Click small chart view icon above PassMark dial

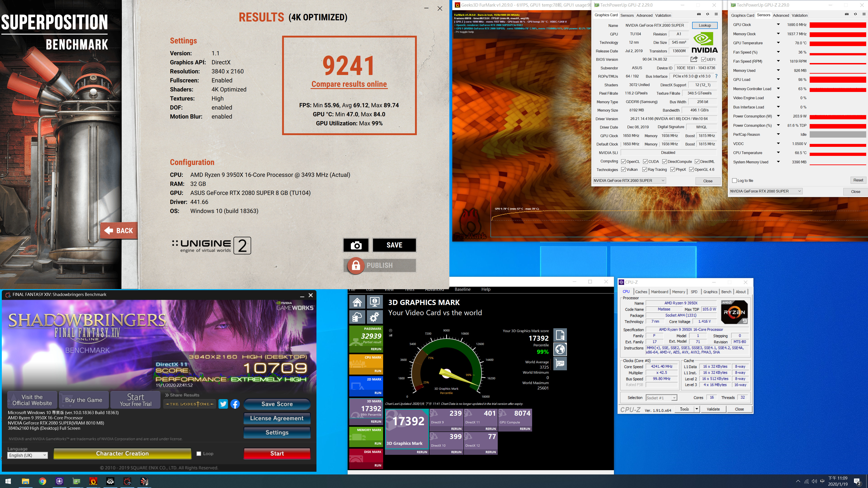391,335
